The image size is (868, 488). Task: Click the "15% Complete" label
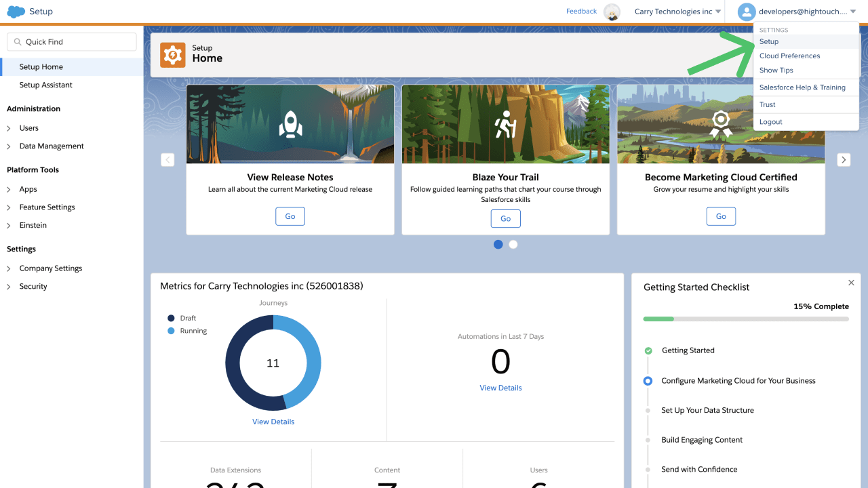click(x=821, y=306)
